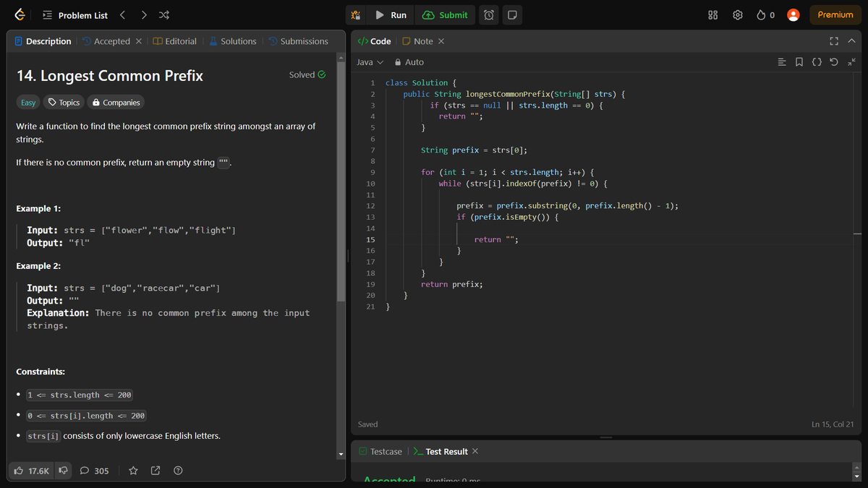868x488 pixels.
Task: Click the 'return prefix;' code line
Action: tap(452, 284)
